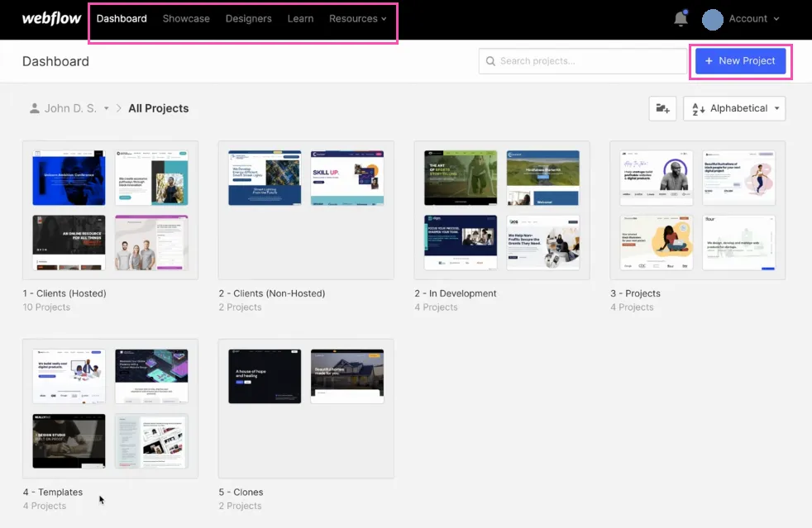
Task: Open the Alphabetical sort dropdown
Action: (x=734, y=109)
